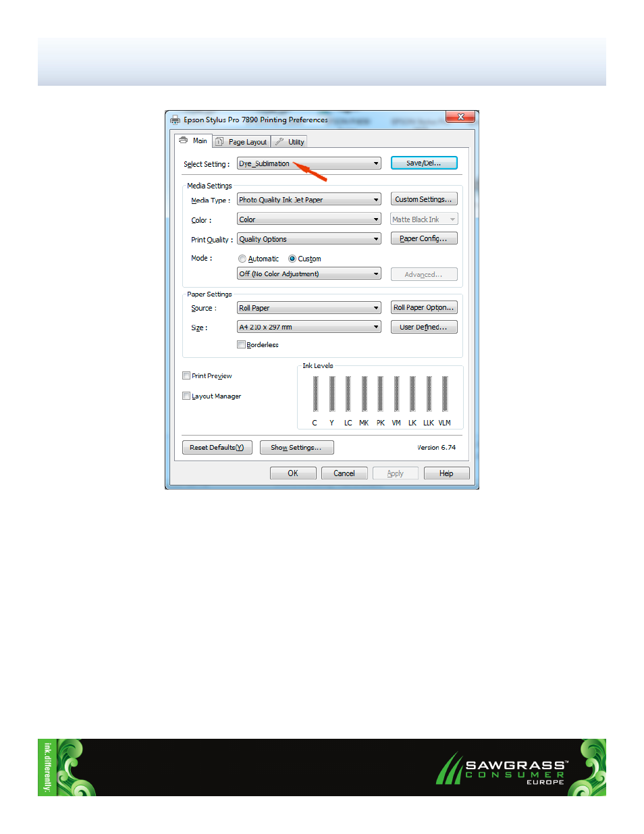Open the Matte Black Ink dropdown
644x834 pixels.
click(424, 219)
